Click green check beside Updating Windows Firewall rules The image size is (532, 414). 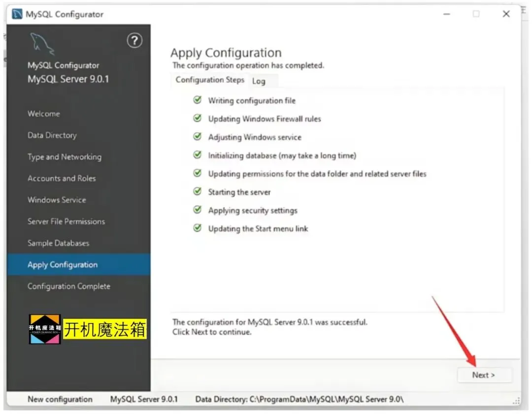[x=197, y=118]
